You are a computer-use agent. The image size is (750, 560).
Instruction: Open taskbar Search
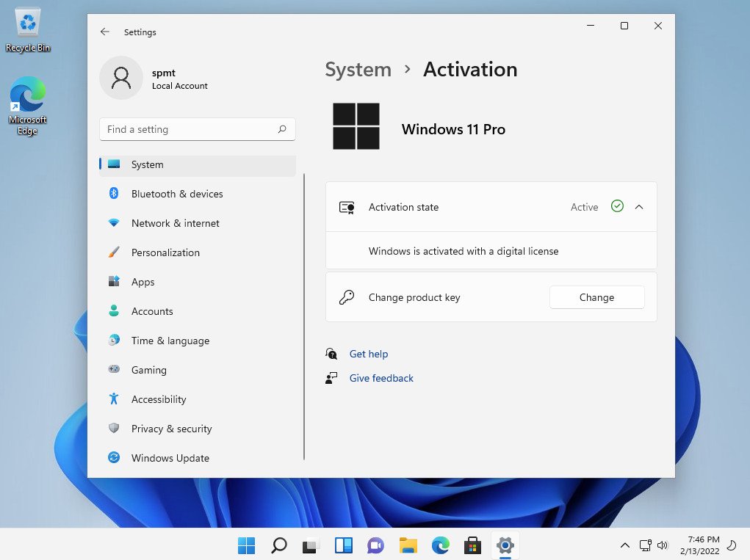point(279,545)
